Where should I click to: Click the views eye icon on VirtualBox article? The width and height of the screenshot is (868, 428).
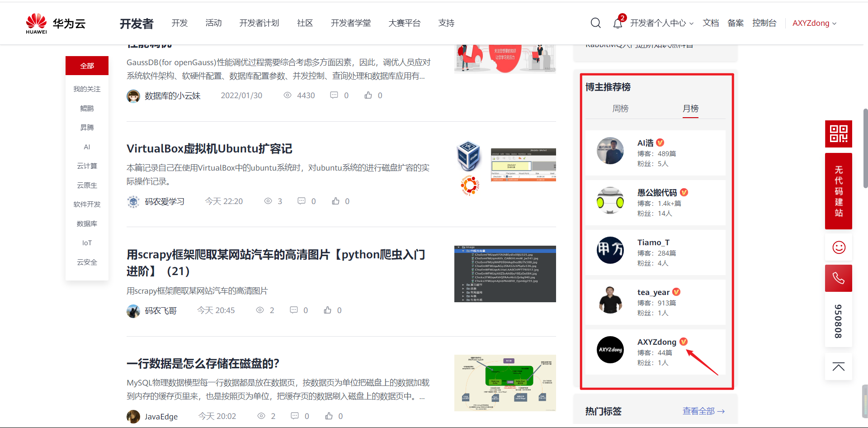(268, 201)
